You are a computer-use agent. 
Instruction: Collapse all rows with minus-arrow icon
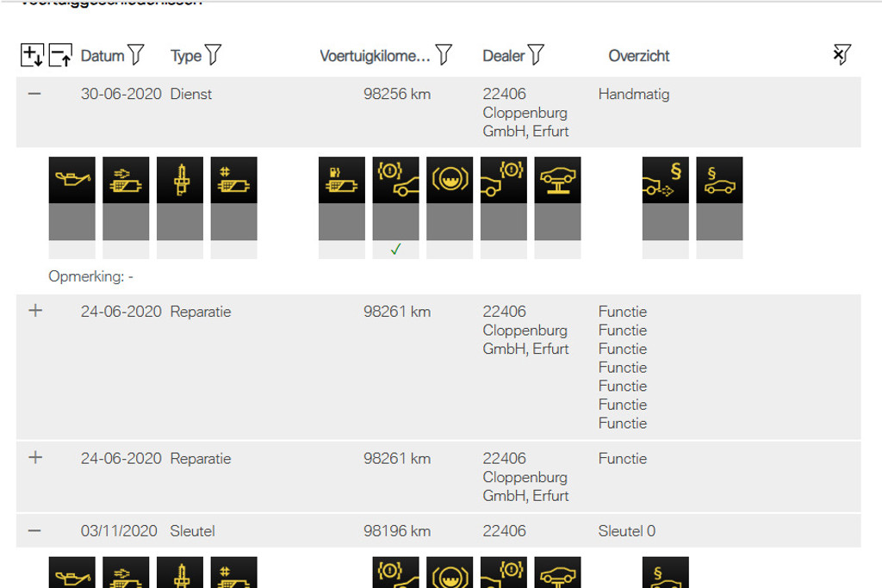click(60, 55)
